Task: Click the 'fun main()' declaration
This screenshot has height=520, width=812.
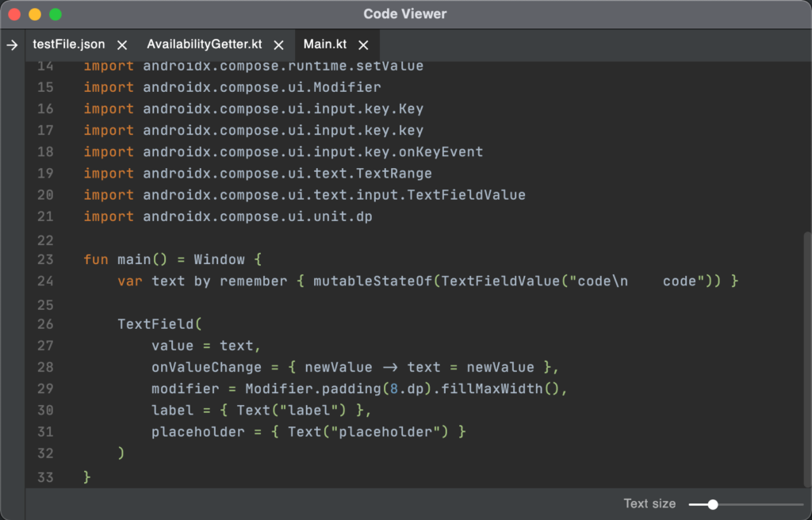Action: click(133, 259)
